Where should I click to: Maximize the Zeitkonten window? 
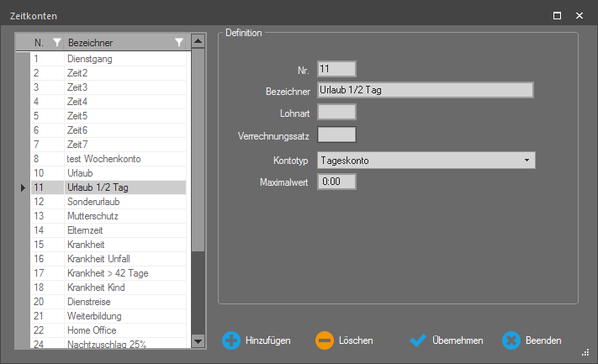[557, 15]
